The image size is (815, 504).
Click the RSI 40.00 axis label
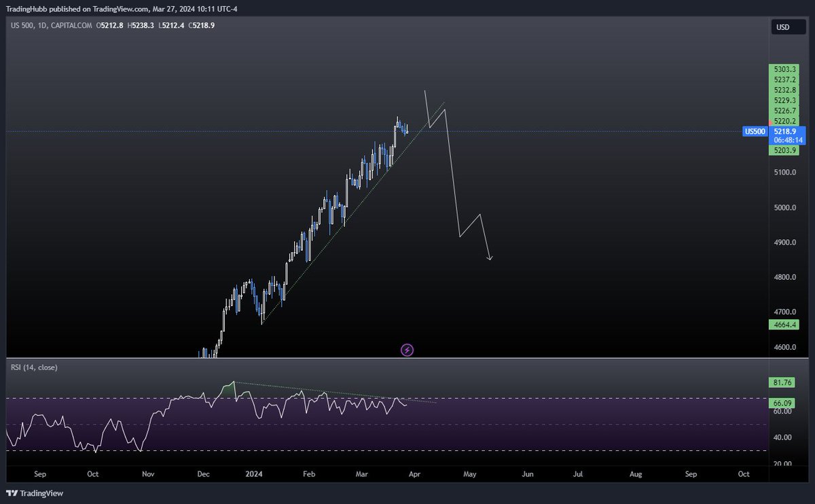(x=783, y=437)
